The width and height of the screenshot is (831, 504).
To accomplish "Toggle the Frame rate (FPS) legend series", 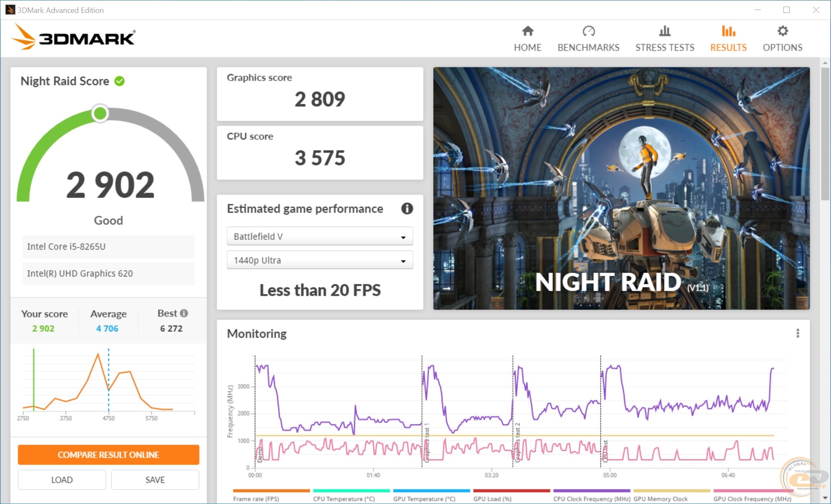I will pyautogui.click(x=256, y=499).
